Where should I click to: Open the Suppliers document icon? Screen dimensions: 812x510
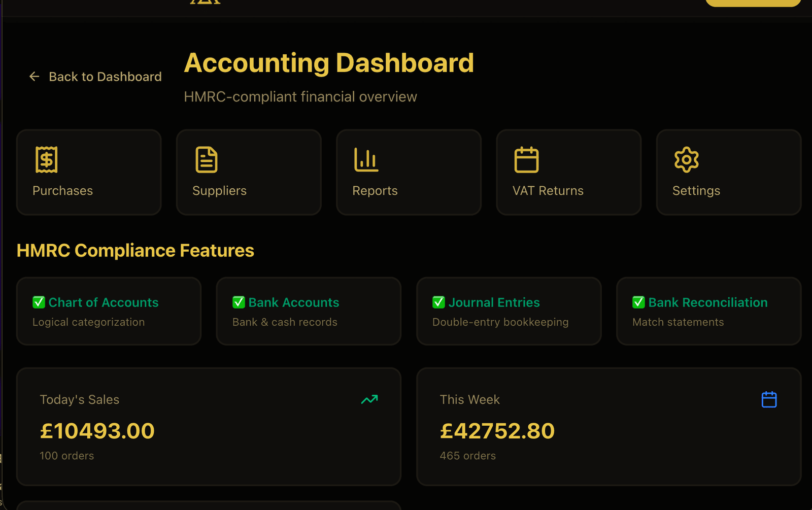tap(207, 160)
